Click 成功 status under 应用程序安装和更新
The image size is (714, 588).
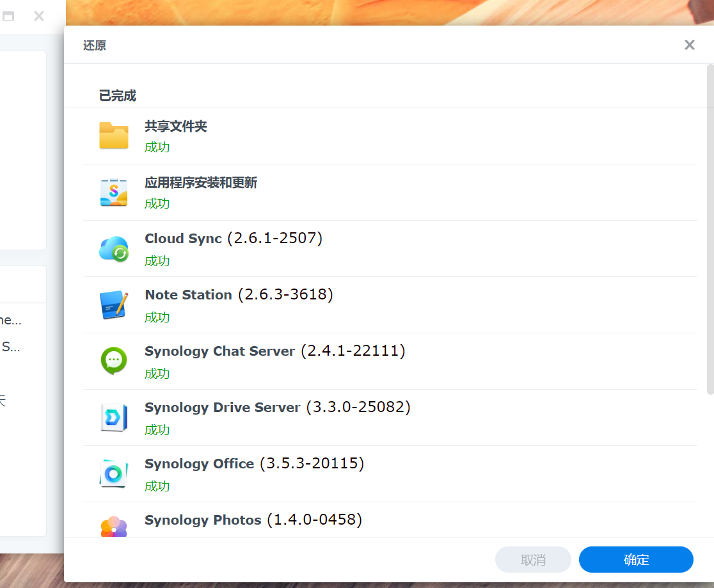click(x=157, y=203)
